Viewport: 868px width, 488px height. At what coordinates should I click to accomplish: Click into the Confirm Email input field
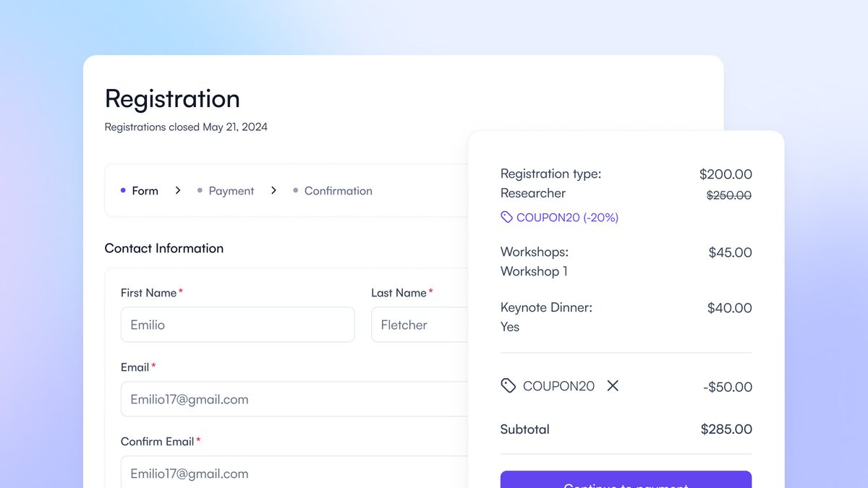point(294,474)
